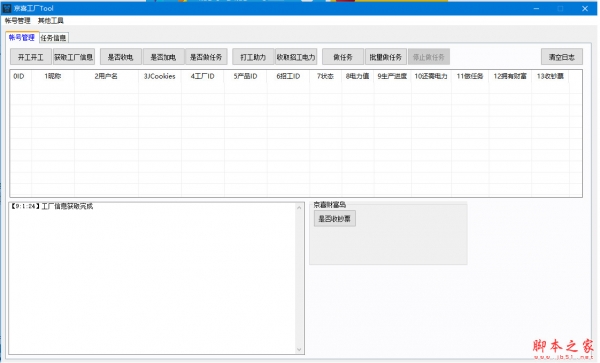Click the log scrollbar down arrow

point(299,349)
